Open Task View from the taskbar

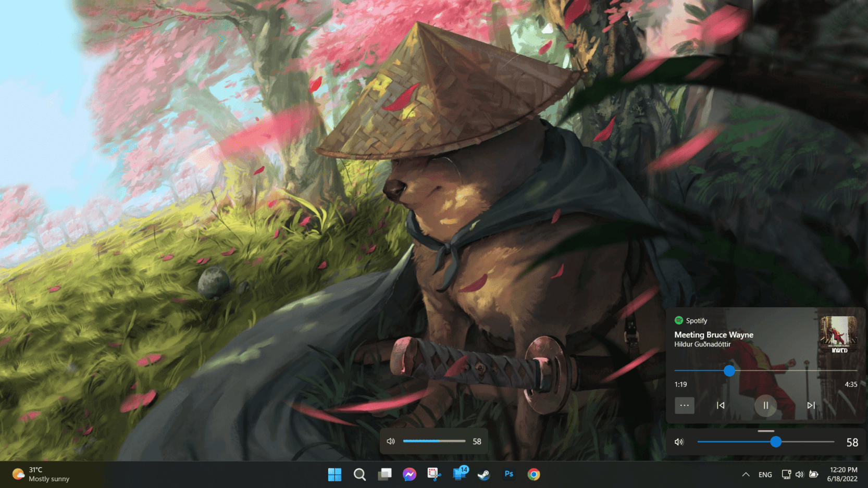pos(385,474)
